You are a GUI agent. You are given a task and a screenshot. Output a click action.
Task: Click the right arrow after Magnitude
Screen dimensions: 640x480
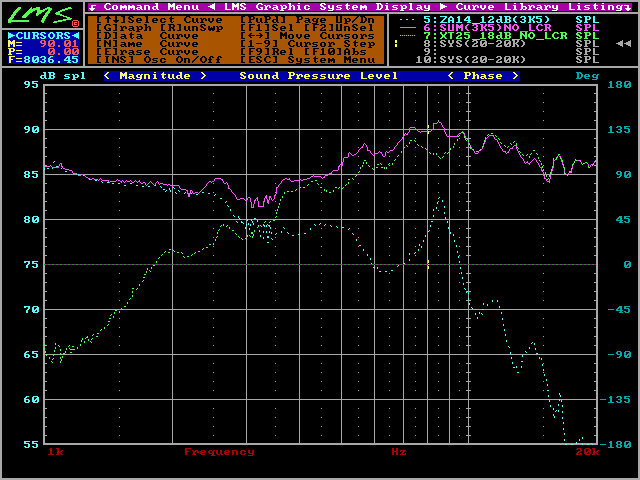click(203, 76)
